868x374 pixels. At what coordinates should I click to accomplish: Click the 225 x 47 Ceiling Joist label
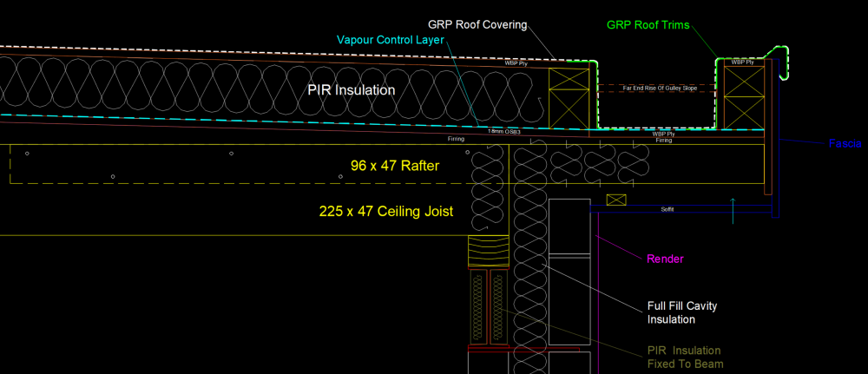386,211
